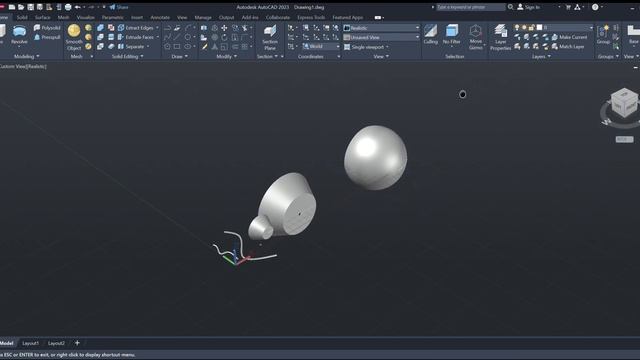The height and width of the screenshot is (360, 640).
Task: Click the Undo arrow icon
Action: [78, 7]
